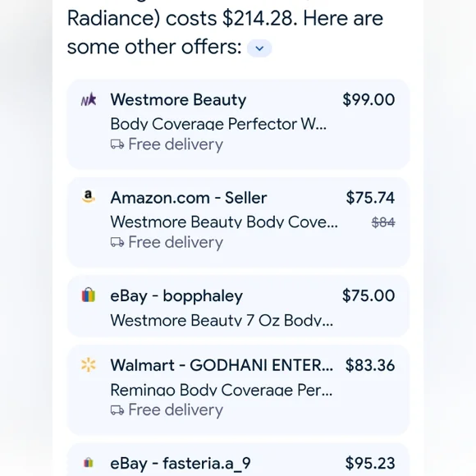Click 'Remingo Body Coverage Per...' product title

222,390
